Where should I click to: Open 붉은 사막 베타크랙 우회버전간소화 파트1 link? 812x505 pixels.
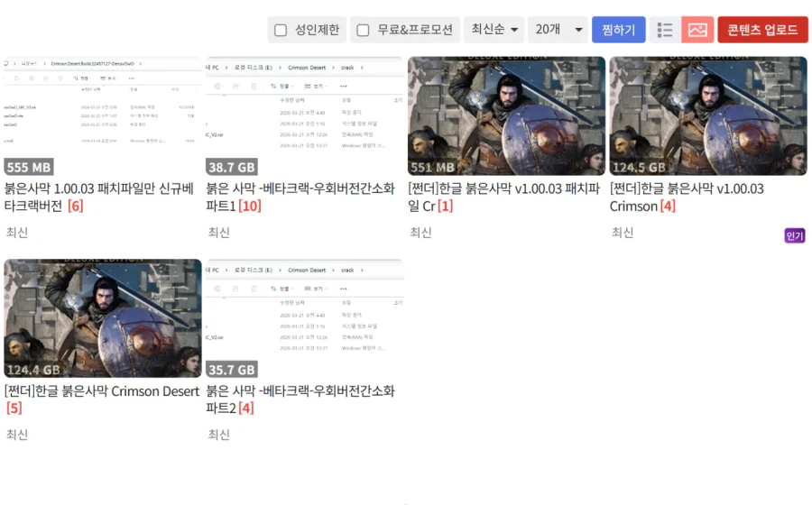pos(300,197)
